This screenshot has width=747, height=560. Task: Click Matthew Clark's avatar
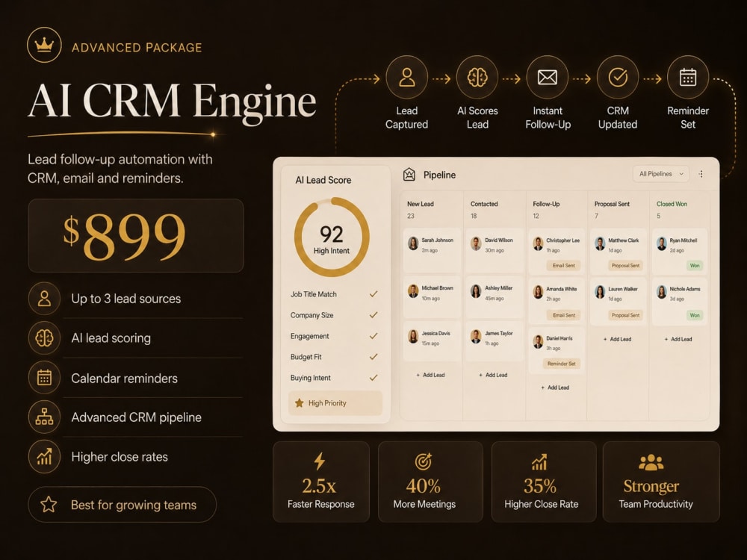[x=600, y=244]
